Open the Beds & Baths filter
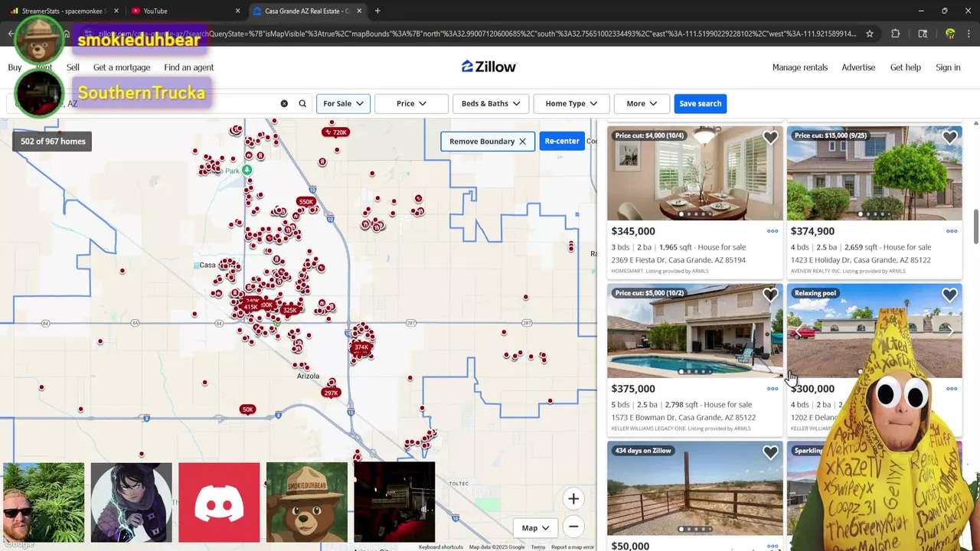This screenshot has width=980, height=551. tap(491, 103)
